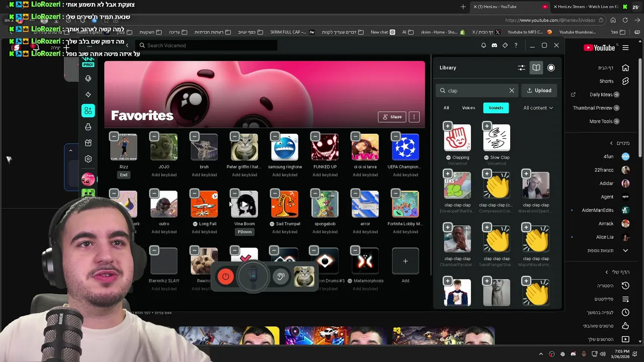The height and width of the screenshot is (362, 644).
Task: Add a keybind for JOJO sound
Action: (x=164, y=175)
